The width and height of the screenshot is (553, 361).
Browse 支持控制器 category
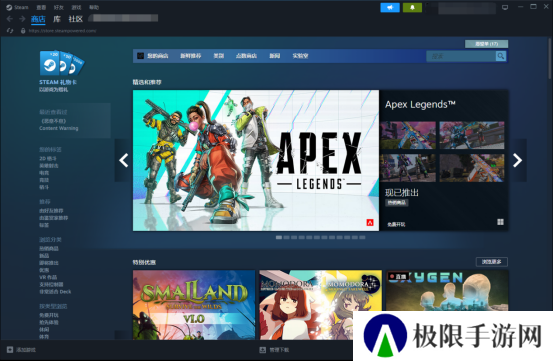(51, 284)
